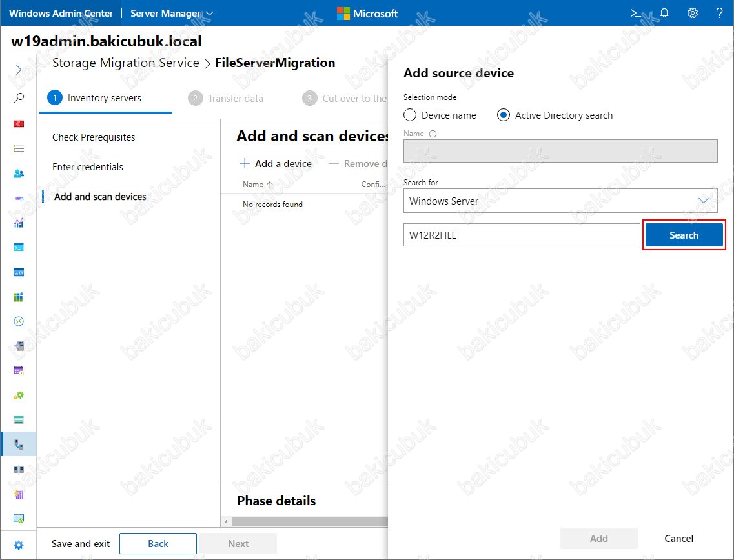Screen dimensions: 734x560
Task: Open the sidebar Settings gear at bottom
Action: tap(19, 545)
